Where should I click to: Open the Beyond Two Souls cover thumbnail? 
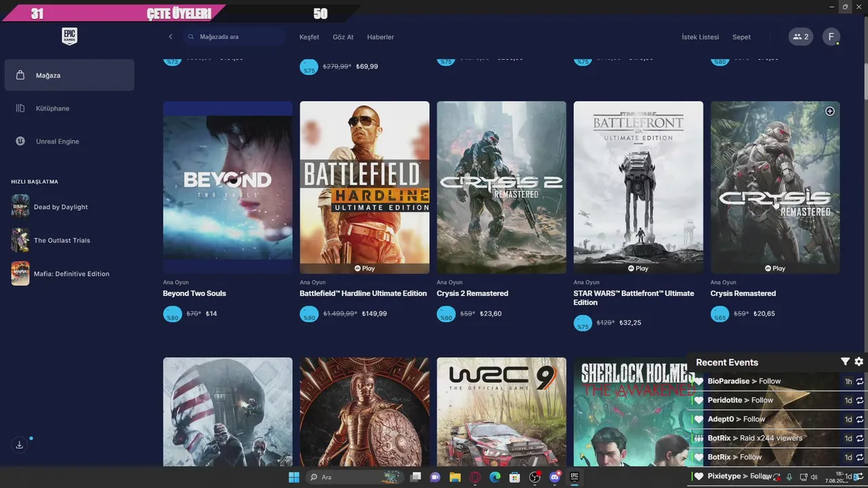228,188
